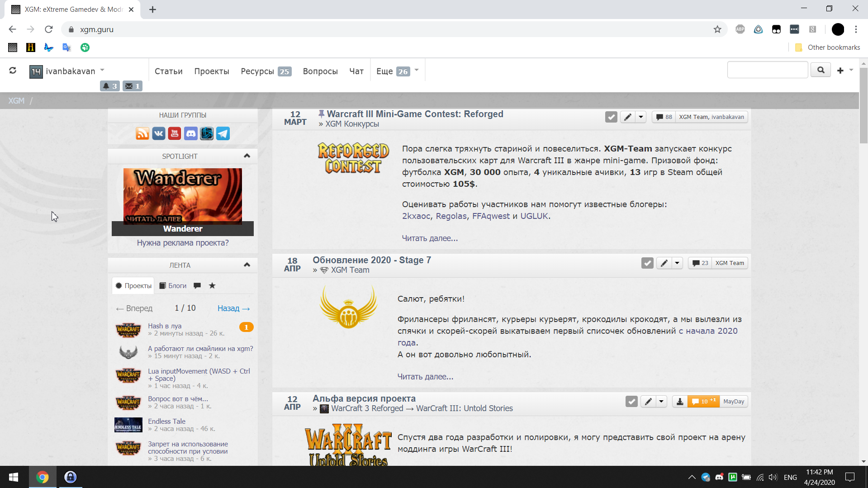
Task: Open the 23 comments on Обновление post
Action: coord(700,263)
